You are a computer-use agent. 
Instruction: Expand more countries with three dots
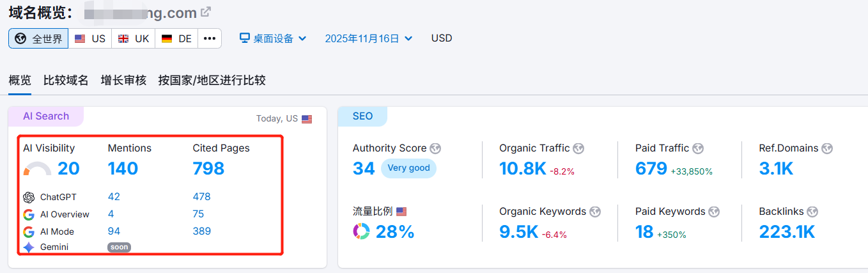pos(210,38)
